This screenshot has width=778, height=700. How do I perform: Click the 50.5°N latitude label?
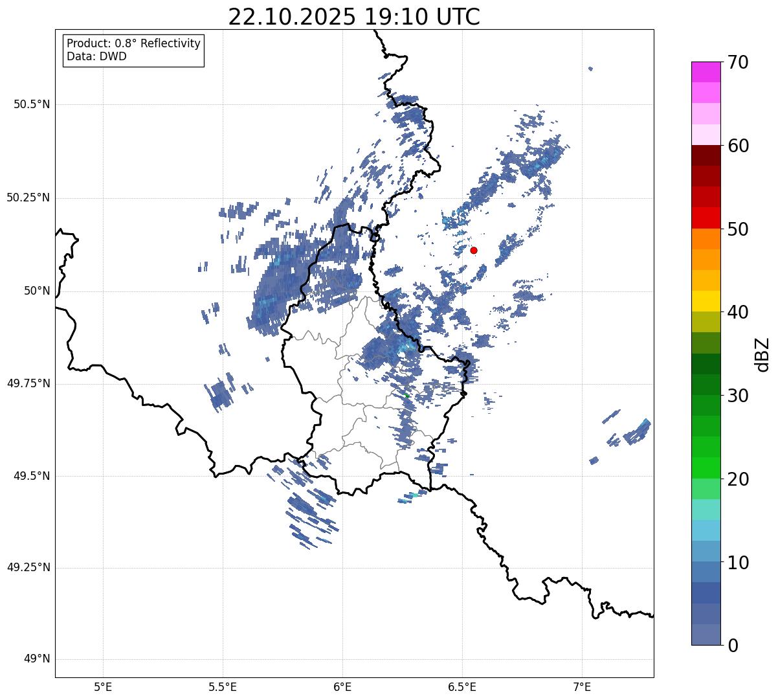tap(32, 104)
